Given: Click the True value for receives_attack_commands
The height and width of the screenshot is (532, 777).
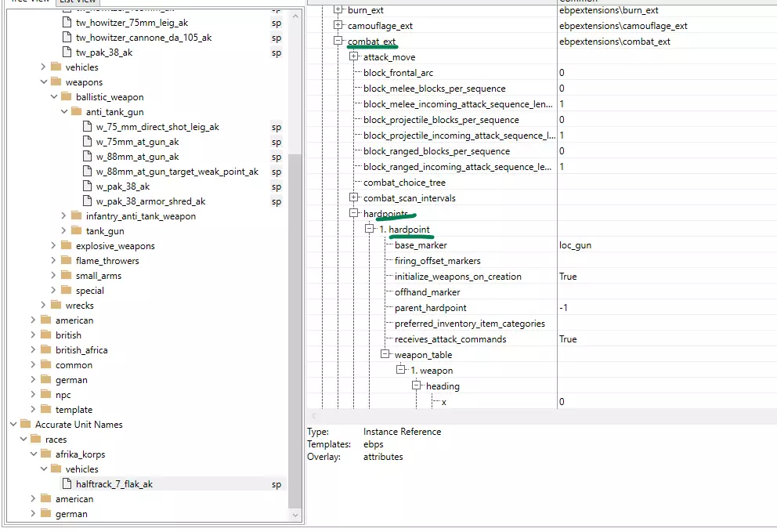Looking at the screenshot, I should [568, 339].
